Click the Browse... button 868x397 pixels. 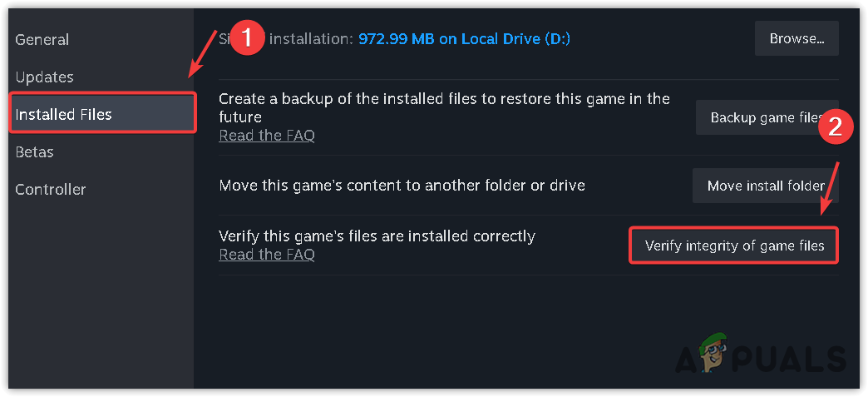click(796, 38)
